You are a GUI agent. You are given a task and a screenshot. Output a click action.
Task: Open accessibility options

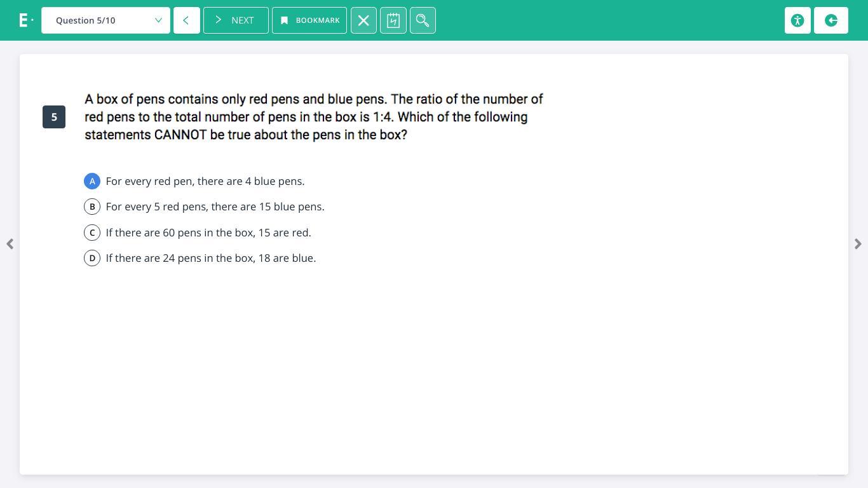pyautogui.click(x=797, y=20)
